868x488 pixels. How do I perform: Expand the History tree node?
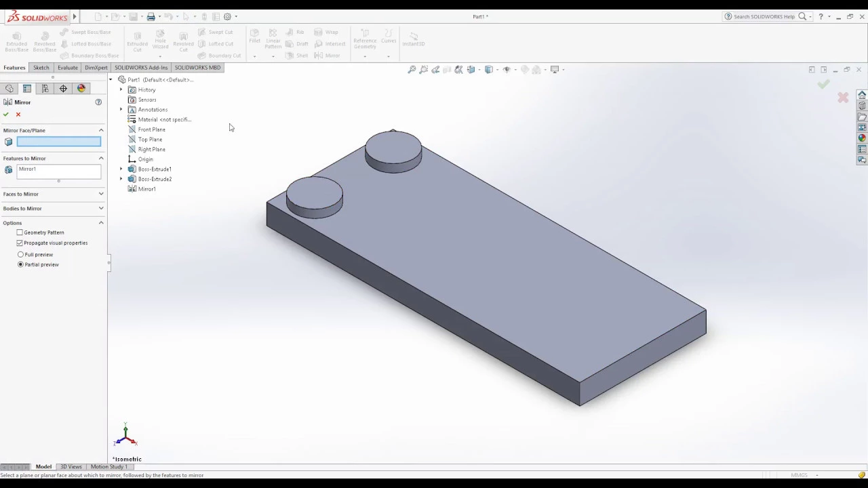121,89
